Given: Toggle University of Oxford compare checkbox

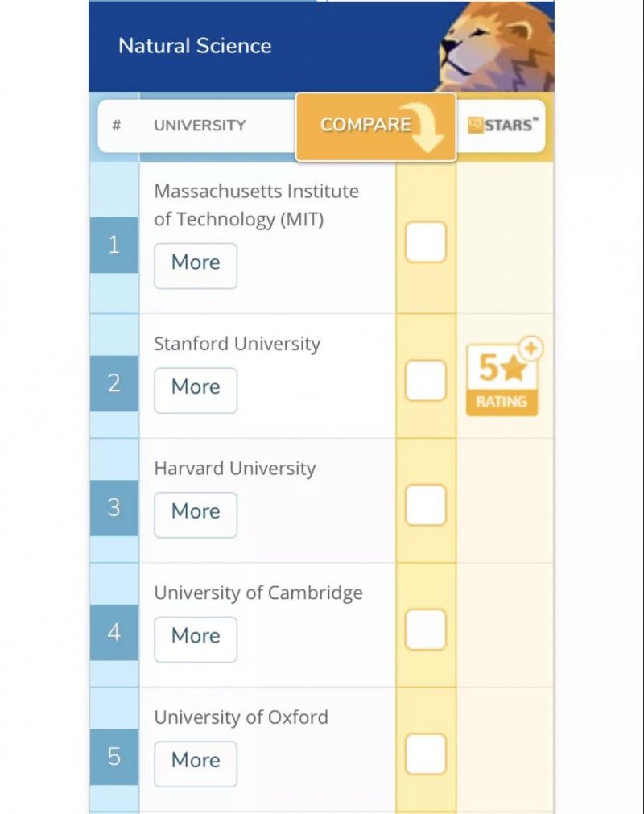Looking at the screenshot, I should point(426,754).
